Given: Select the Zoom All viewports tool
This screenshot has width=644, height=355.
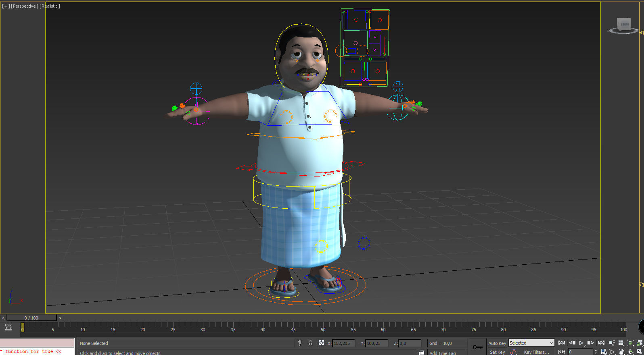Looking at the screenshot, I should pyautogui.click(x=621, y=343).
